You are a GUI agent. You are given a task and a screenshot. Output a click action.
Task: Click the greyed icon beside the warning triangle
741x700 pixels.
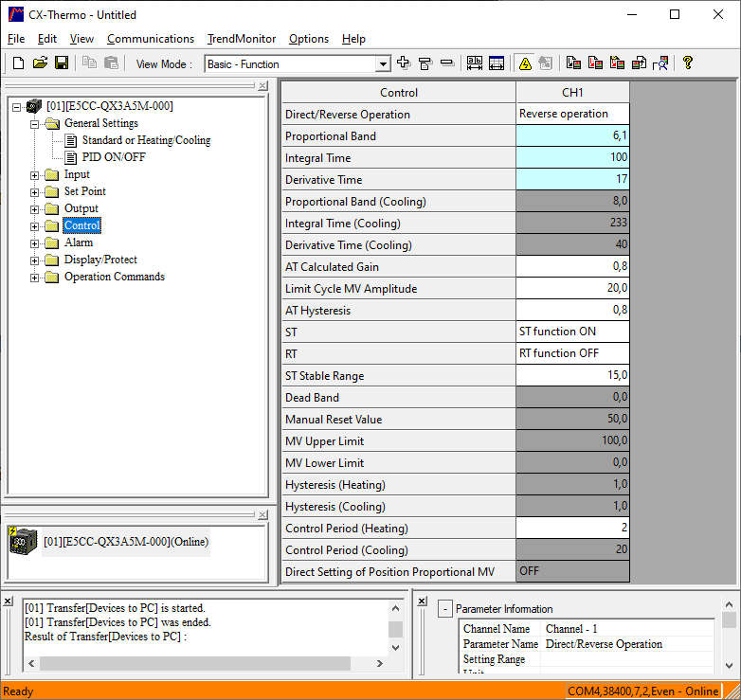click(x=546, y=63)
